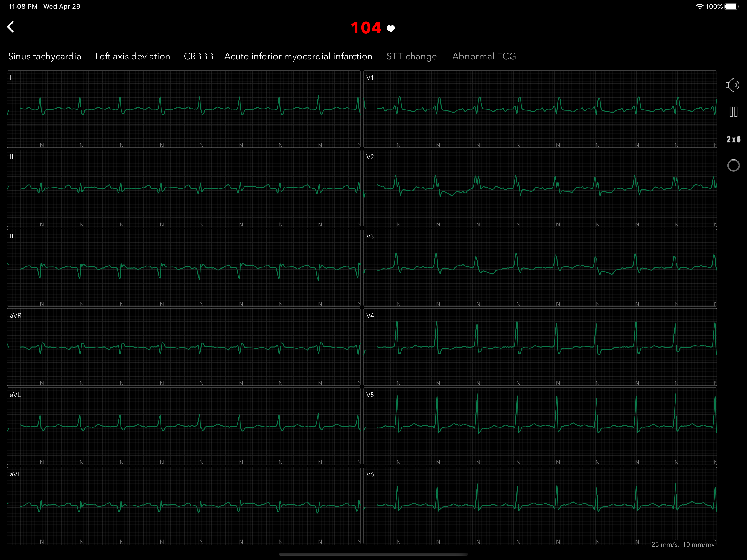Image resolution: width=747 pixels, height=560 pixels.
Task: Tap the back arrow icon
Action: [x=11, y=27]
